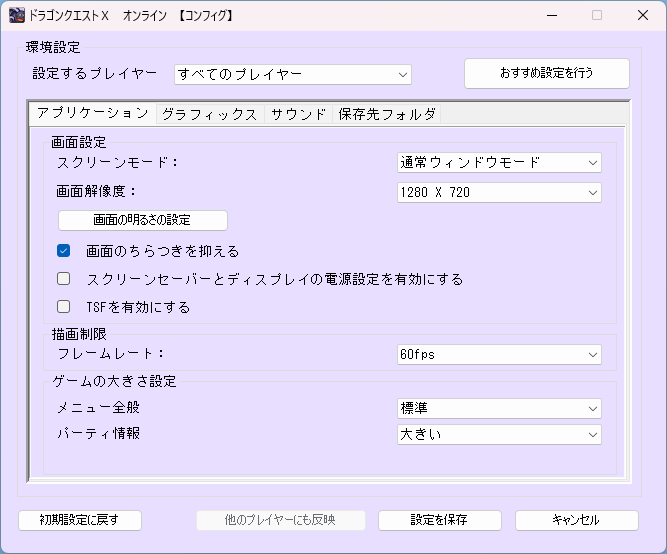The image size is (667, 554).
Task: Close the config window
Action: (643, 15)
